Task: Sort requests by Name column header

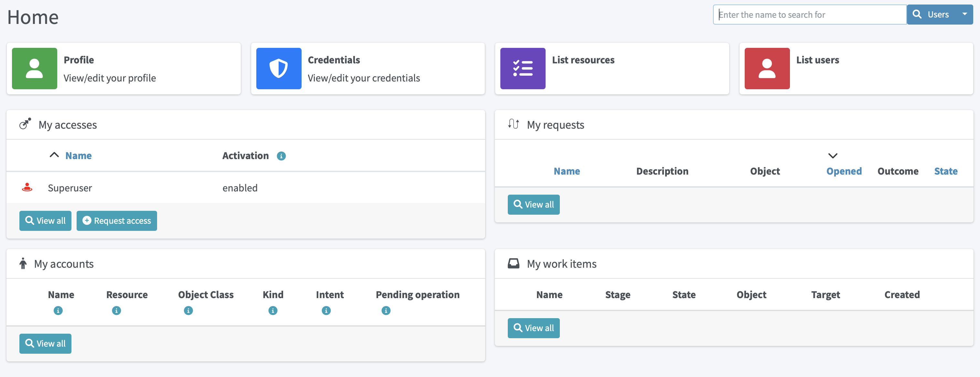Action: 567,171
